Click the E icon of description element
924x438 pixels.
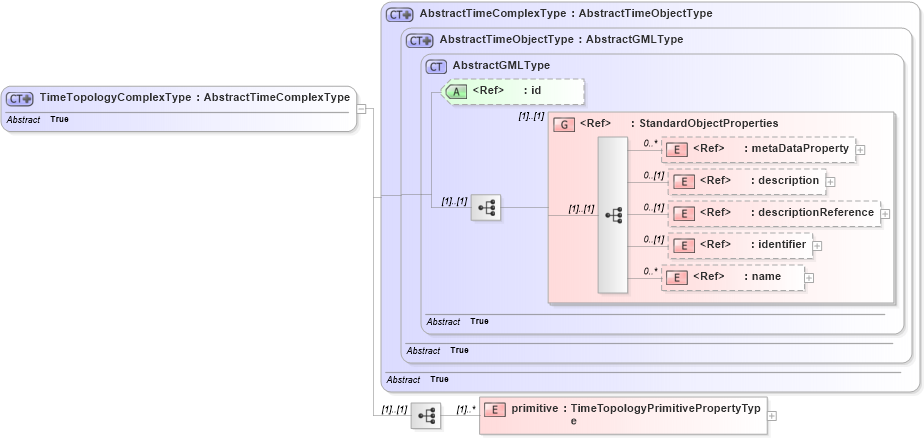pos(684,181)
